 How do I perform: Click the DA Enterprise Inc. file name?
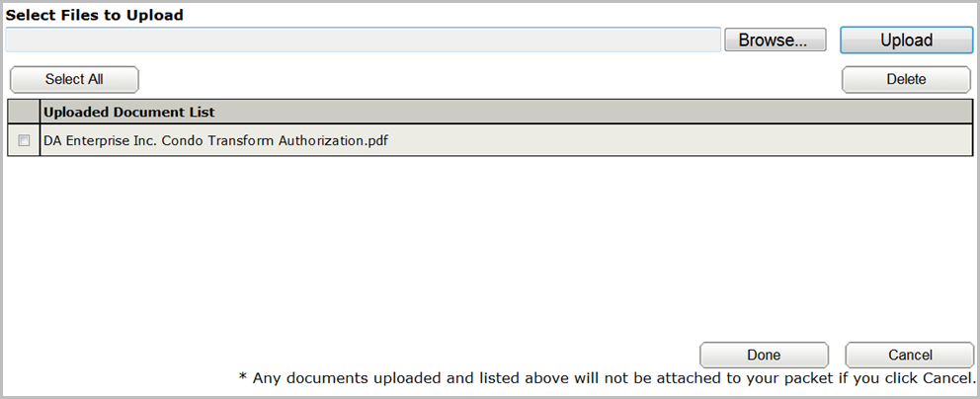point(215,140)
